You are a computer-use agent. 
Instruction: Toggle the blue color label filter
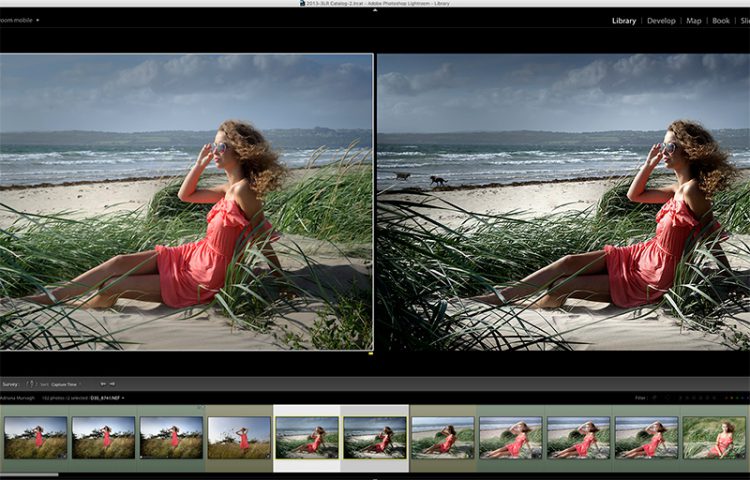click(x=742, y=398)
